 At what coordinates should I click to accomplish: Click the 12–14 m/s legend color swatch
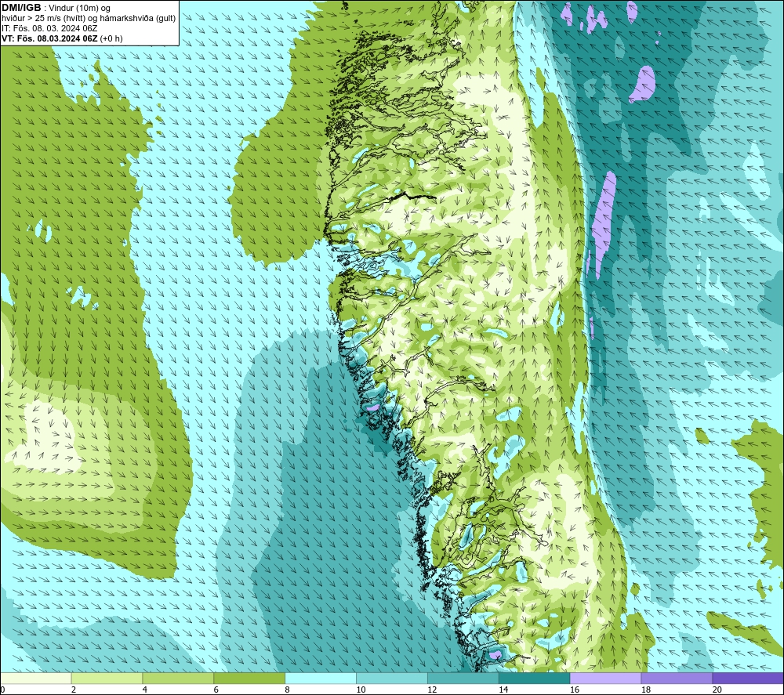click(463, 678)
